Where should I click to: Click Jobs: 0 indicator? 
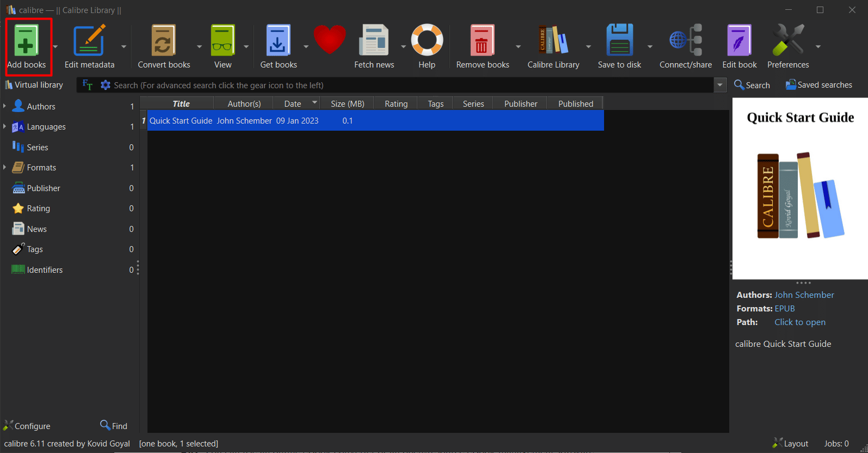click(x=836, y=443)
